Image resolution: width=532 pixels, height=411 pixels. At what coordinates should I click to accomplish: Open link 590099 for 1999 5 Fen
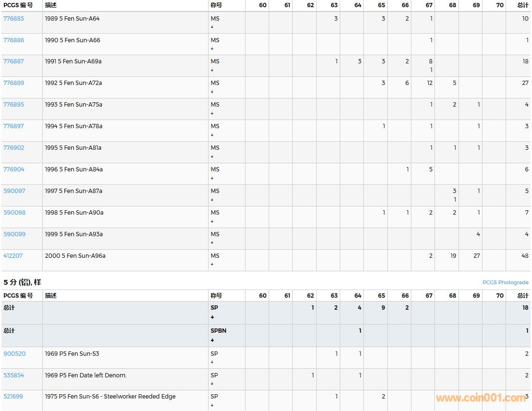tap(14, 234)
